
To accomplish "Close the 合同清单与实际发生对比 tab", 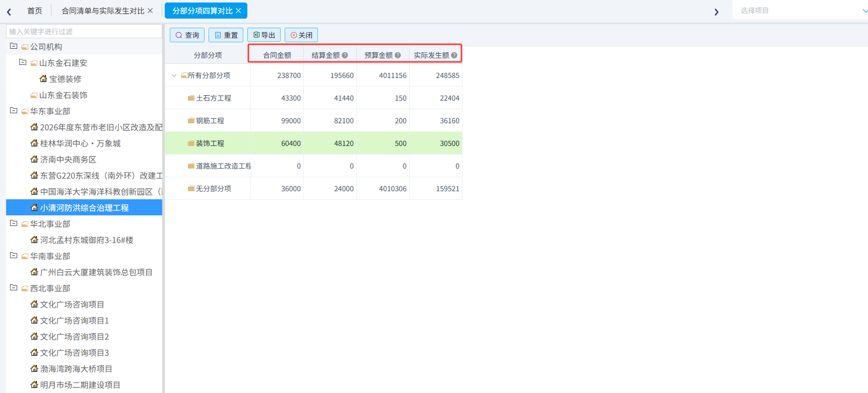I will pos(150,11).
